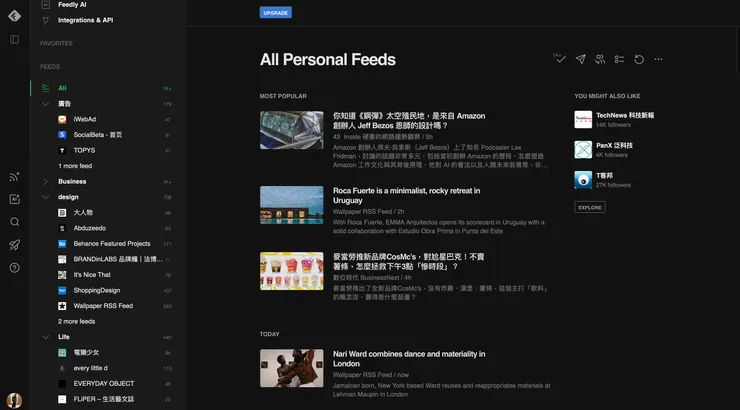Collapse the Life feed folder
The height and width of the screenshot is (410, 740).
[45, 337]
